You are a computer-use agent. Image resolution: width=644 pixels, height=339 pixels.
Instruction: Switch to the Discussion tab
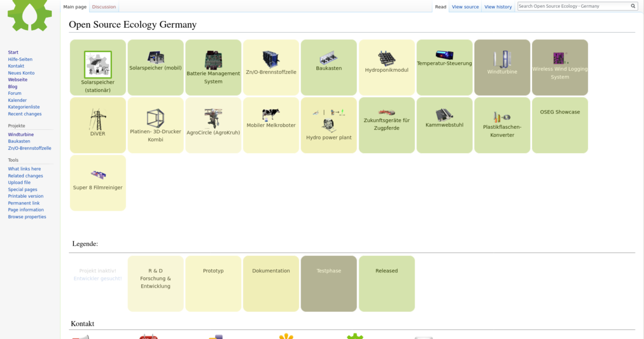[104, 7]
